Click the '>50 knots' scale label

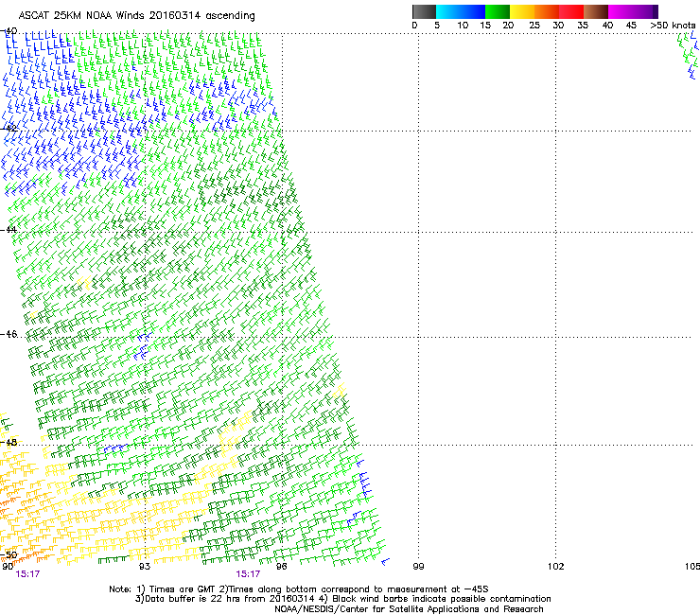673,26
